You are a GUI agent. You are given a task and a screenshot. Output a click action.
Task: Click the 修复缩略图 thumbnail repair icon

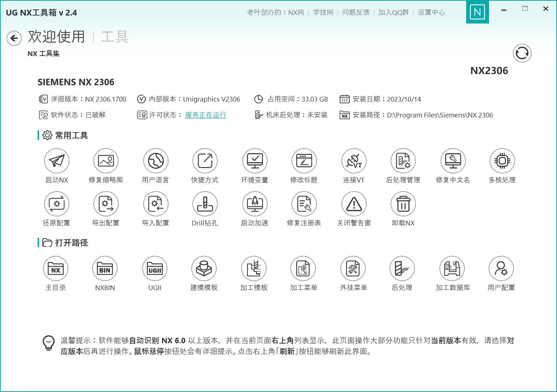tap(106, 161)
